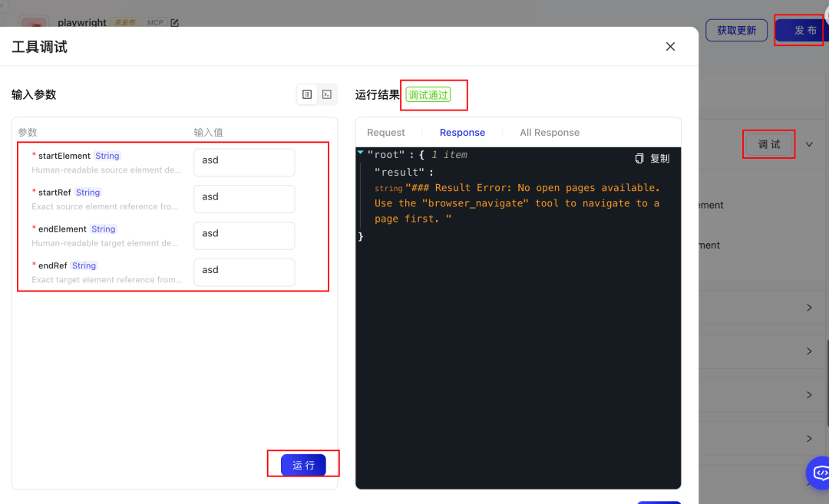Screen dimensions: 829x504
Task: Open the All Response tab
Action: (550, 133)
